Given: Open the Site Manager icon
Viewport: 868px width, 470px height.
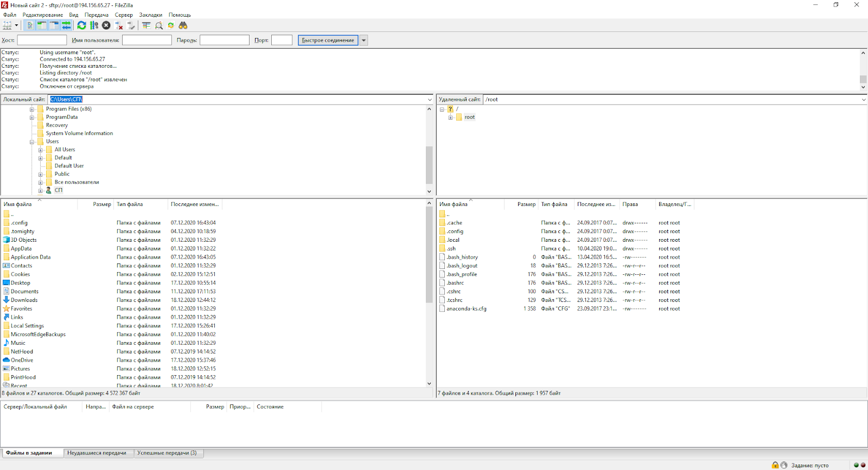Looking at the screenshot, I should coord(8,25).
